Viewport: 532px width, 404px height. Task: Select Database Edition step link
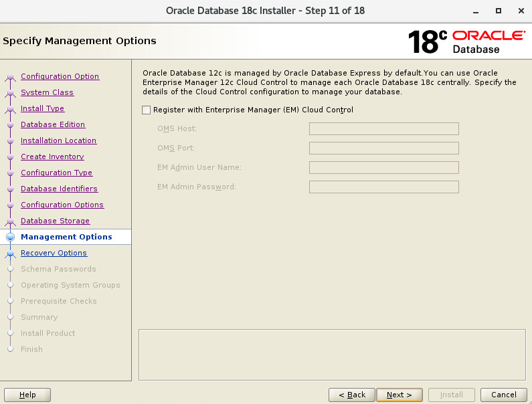coord(53,124)
